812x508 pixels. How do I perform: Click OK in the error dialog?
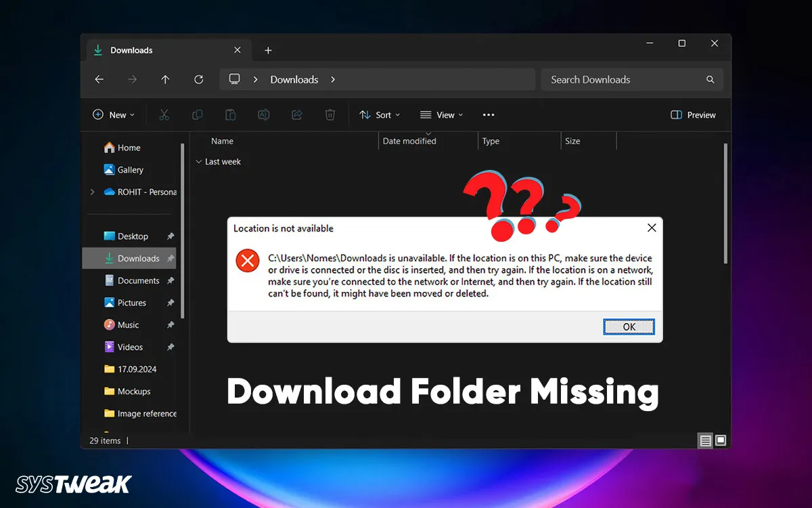point(629,326)
